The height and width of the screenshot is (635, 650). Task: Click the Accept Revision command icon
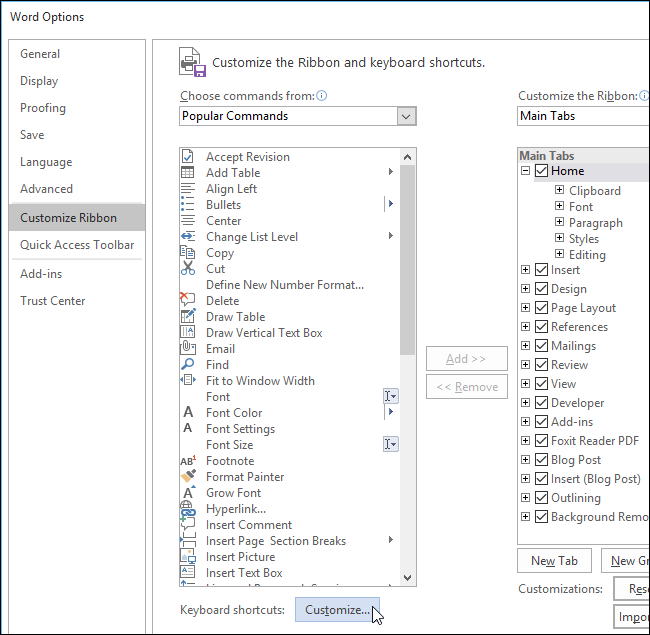click(x=187, y=157)
